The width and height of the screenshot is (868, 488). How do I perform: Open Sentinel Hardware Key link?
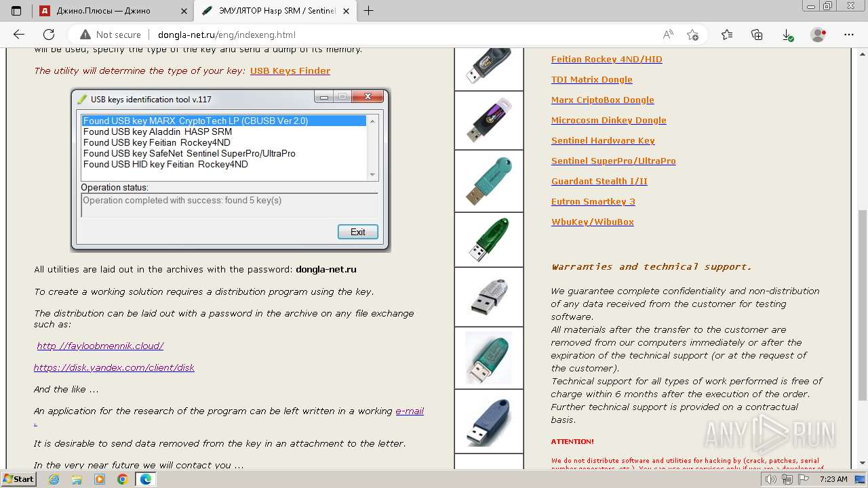point(603,140)
